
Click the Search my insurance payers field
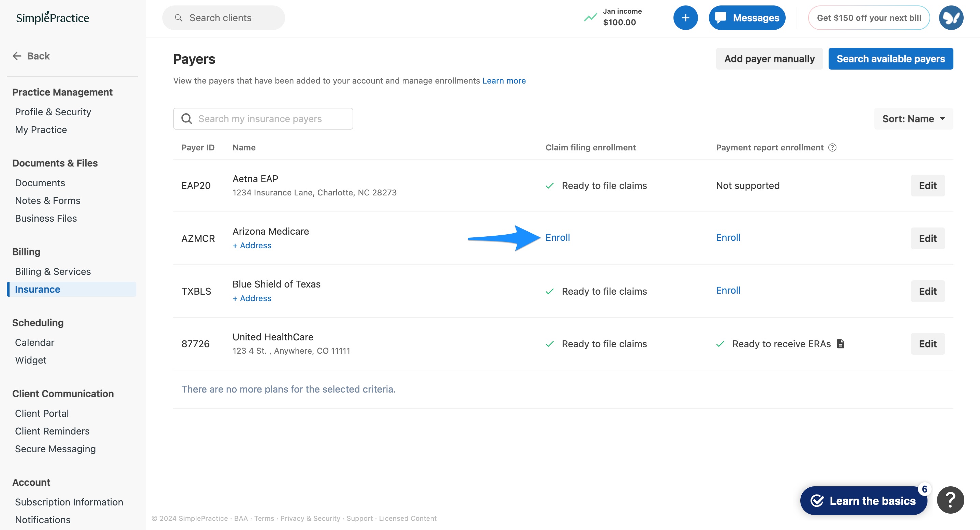tap(263, 118)
